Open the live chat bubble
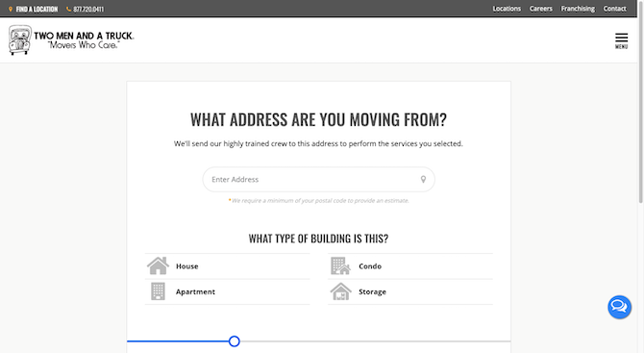This screenshot has height=353, width=644. (619, 307)
